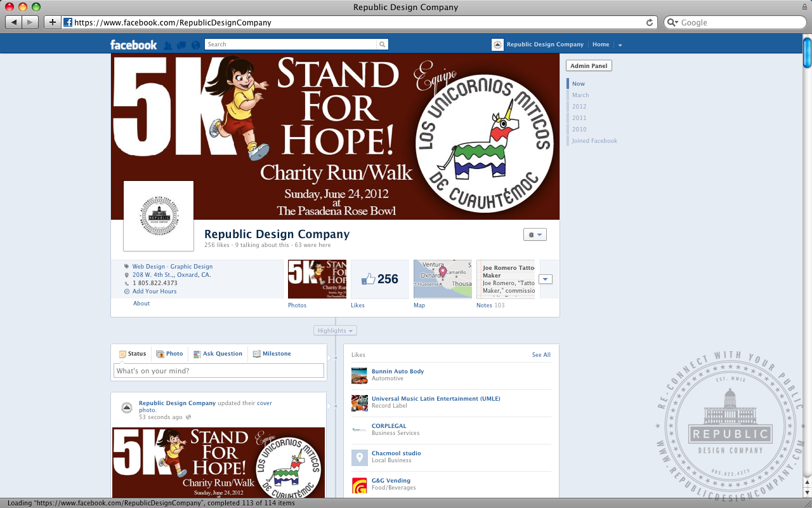The image size is (812, 508).
Task: Focus the Facebook Search field
Action: pos(291,44)
